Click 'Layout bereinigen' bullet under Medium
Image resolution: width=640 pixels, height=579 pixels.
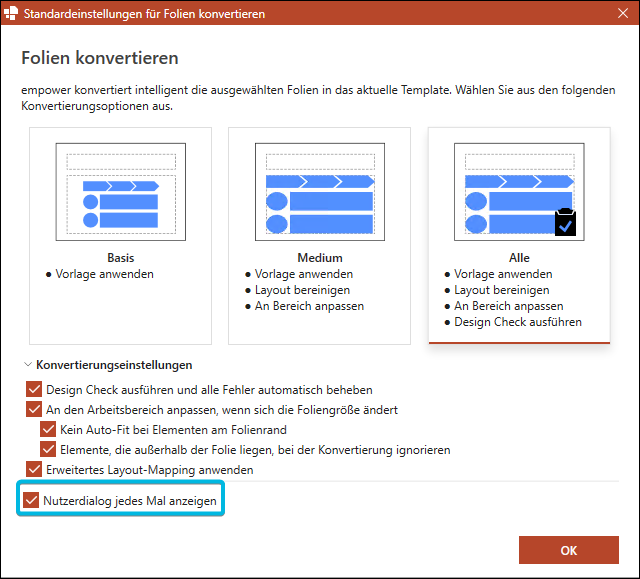point(302,290)
